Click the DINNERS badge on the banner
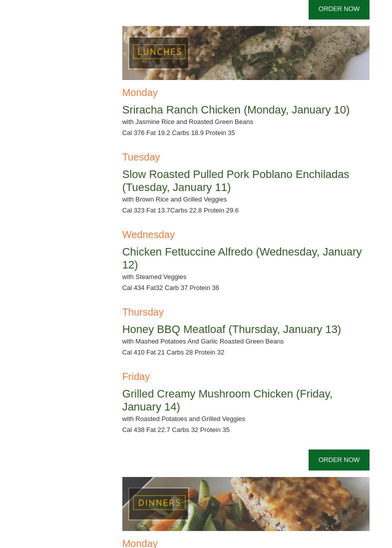 [x=159, y=503]
